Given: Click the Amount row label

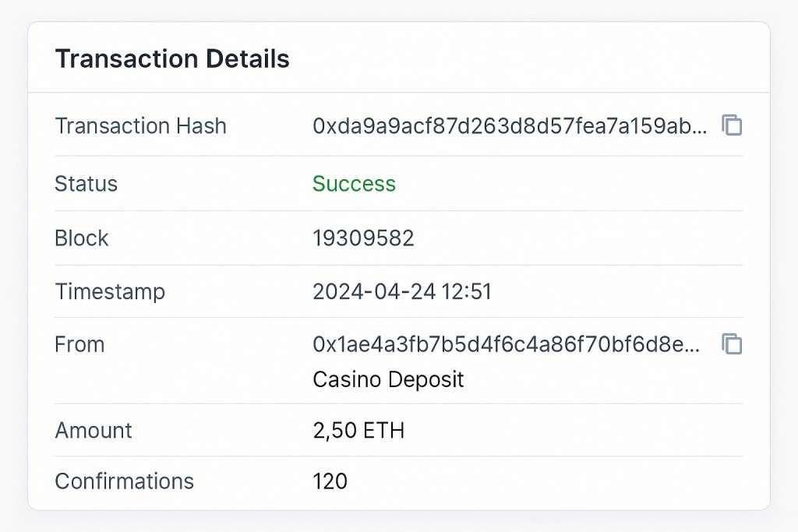Looking at the screenshot, I should tap(93, 430).
